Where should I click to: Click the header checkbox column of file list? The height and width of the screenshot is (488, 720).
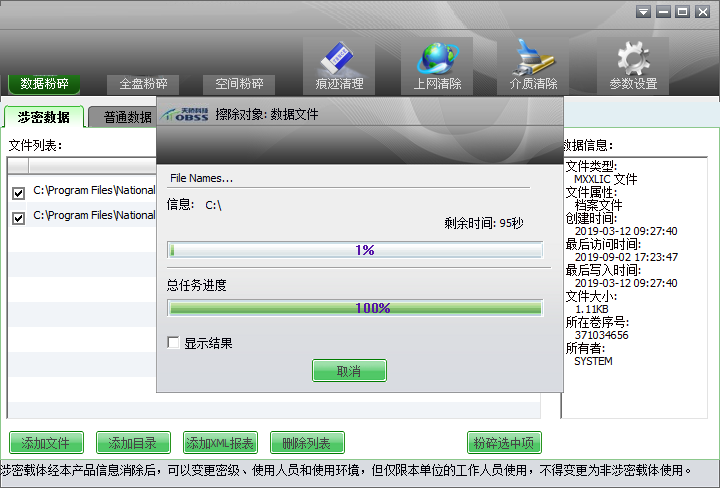pyautogui.click(x=18, y=165)
